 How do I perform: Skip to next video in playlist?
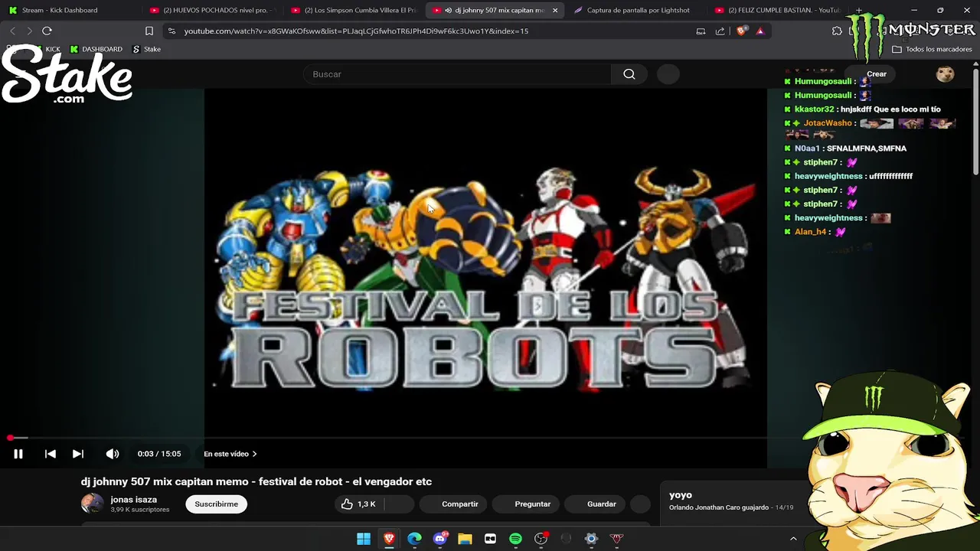[77, 454]
